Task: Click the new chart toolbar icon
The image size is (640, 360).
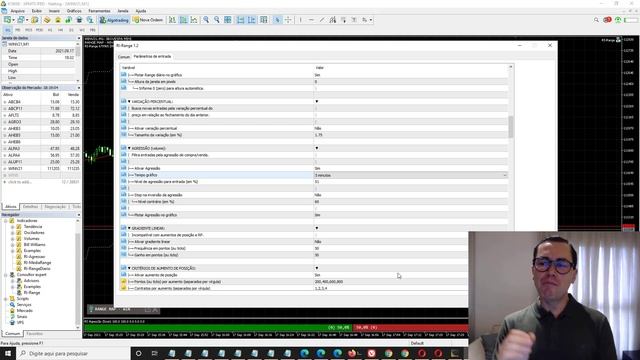Action: click(x=7, y=20)
